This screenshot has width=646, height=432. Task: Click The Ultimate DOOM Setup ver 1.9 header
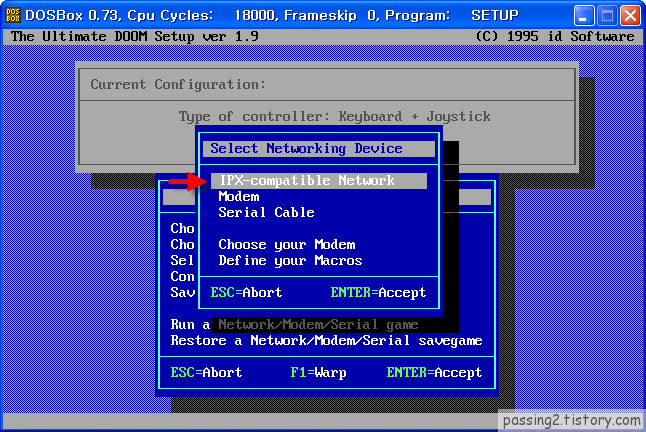[135, 37]
